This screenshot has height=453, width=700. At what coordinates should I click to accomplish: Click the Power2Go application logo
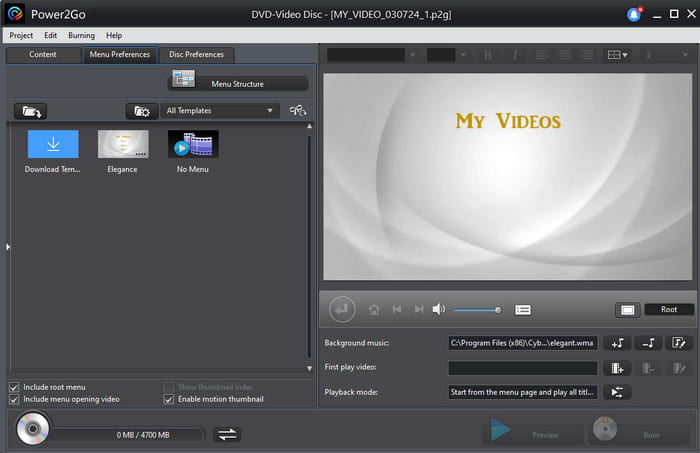tap(15, 14)
